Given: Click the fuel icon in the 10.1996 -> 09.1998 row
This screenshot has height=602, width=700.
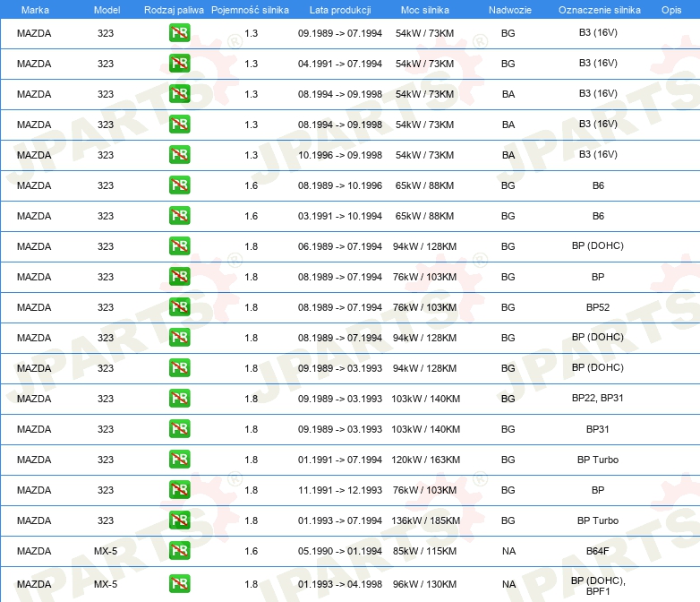Looking at the screenshot, I should [179, 154].
